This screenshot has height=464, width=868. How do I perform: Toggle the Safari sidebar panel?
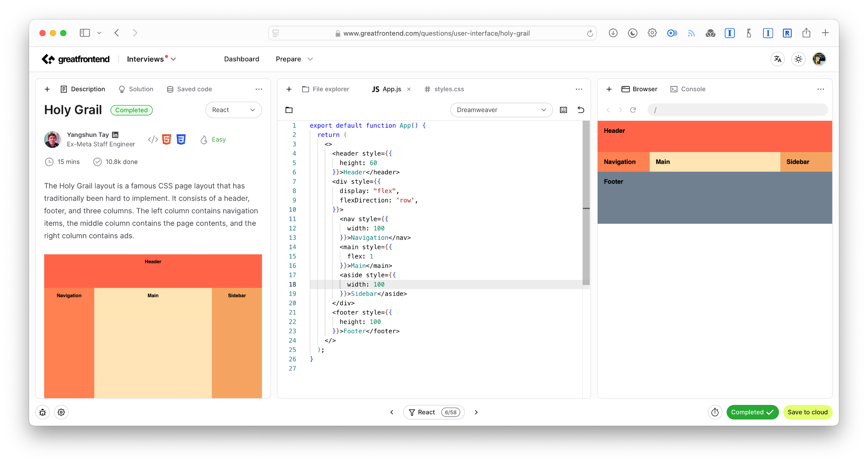pos(85,33)
